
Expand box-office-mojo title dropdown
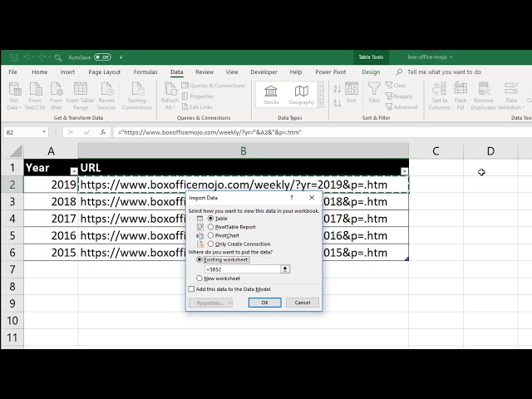coord(451,57)
